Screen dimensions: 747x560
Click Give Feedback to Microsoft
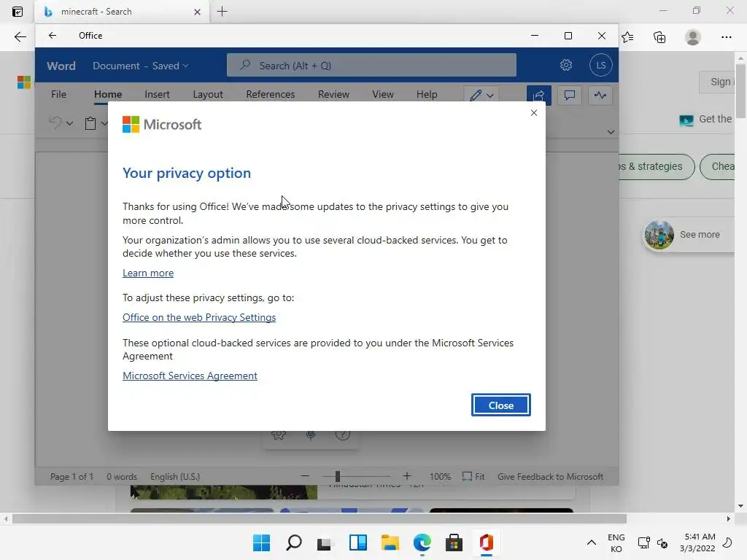(x=550, y=477)
